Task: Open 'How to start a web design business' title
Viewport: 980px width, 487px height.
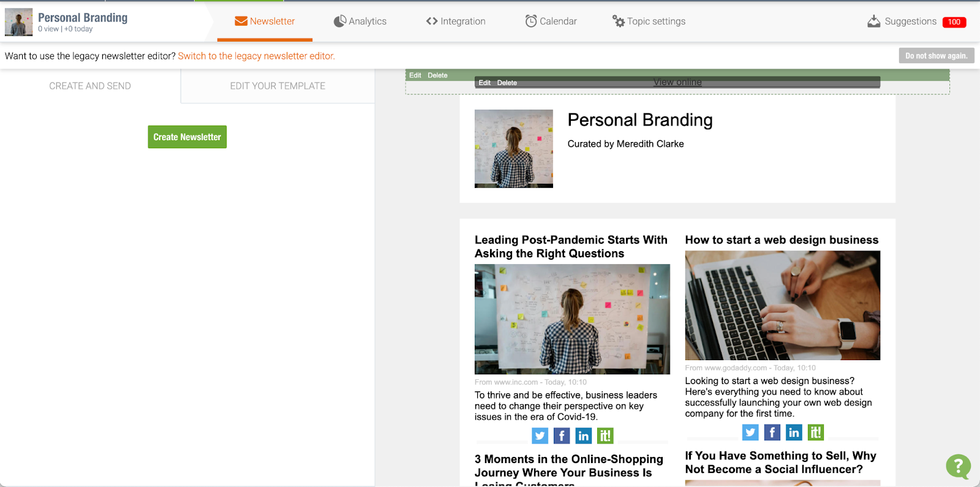Action: click(x=782, y=240)
